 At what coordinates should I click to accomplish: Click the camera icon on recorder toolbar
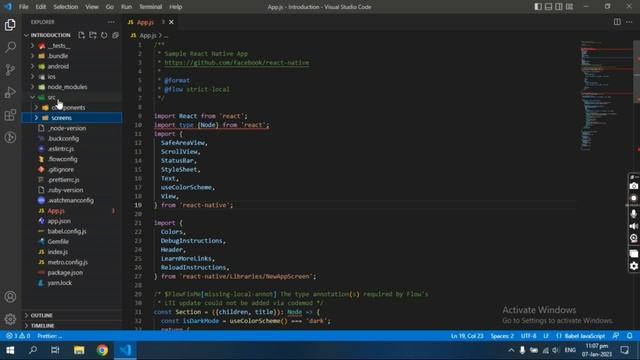coord(633,186)
